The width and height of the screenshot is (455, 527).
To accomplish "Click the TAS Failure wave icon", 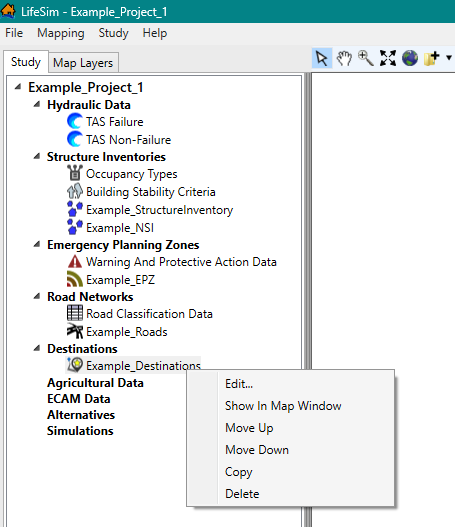I will (x=75, y=121).
